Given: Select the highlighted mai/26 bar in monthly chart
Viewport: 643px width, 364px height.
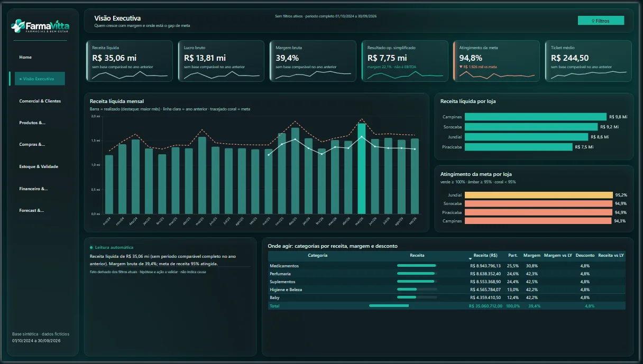Looking at the screenshot, I should 362,169.
